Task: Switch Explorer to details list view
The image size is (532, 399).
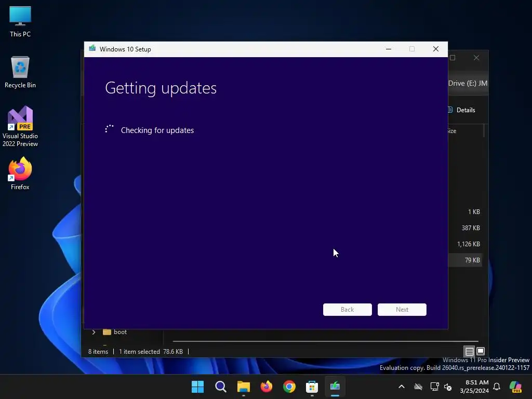Action: click(x=469, y=352)
